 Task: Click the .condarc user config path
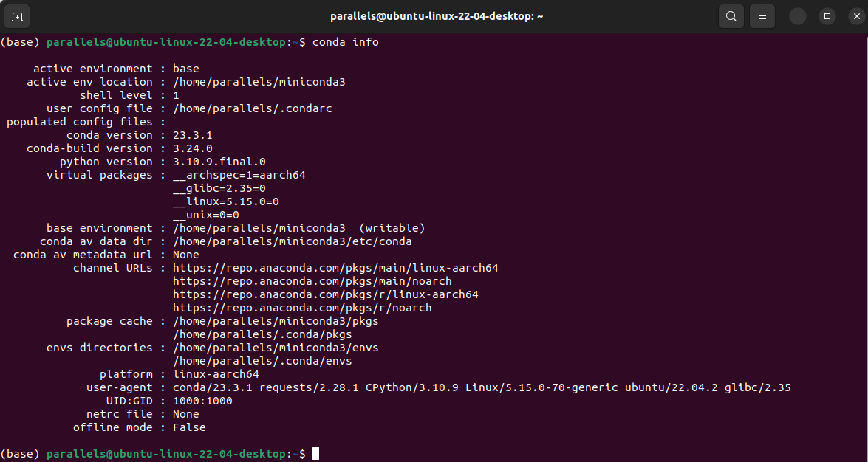pos(251,108)
